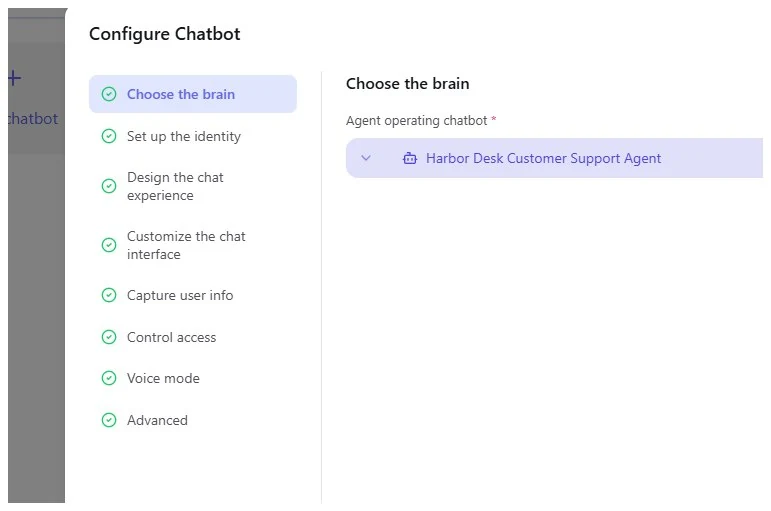Click check icon beside Control access

[x=109, y=337]
